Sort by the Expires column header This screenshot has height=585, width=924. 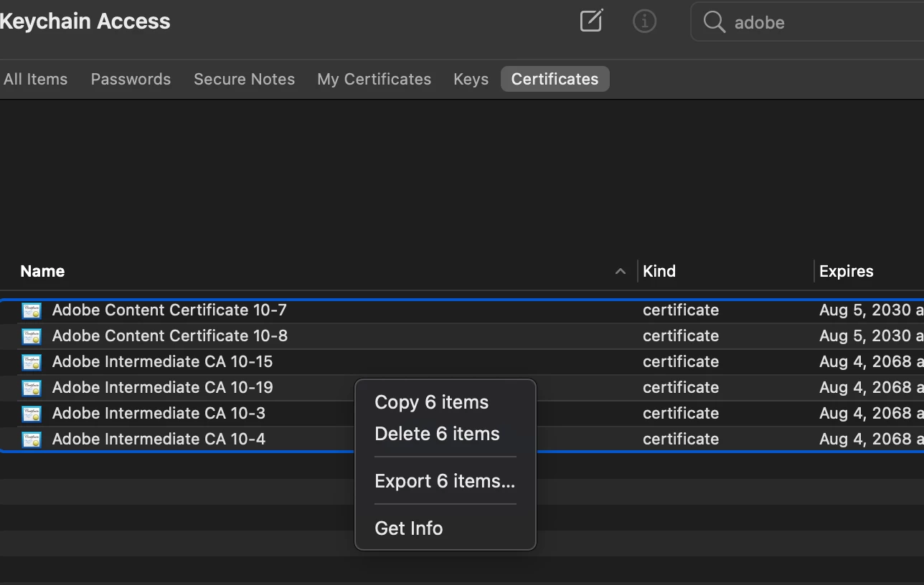847,271
